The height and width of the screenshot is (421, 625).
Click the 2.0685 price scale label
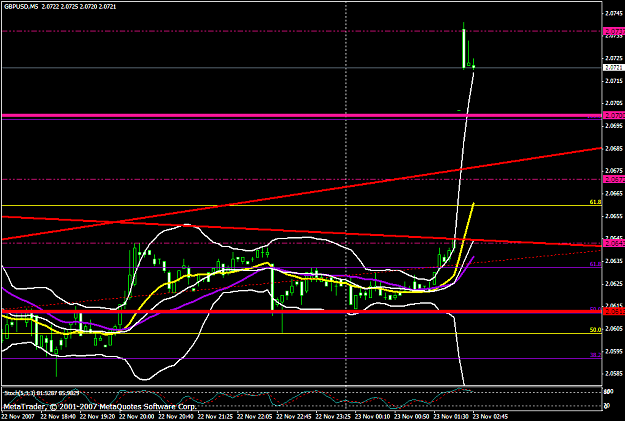614,148
